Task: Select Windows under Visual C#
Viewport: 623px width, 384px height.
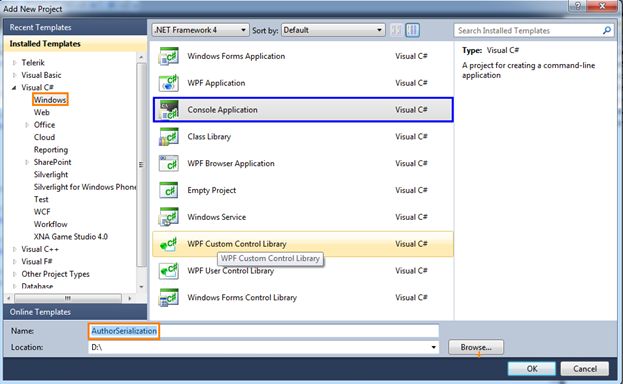Action: coord(50,100)
